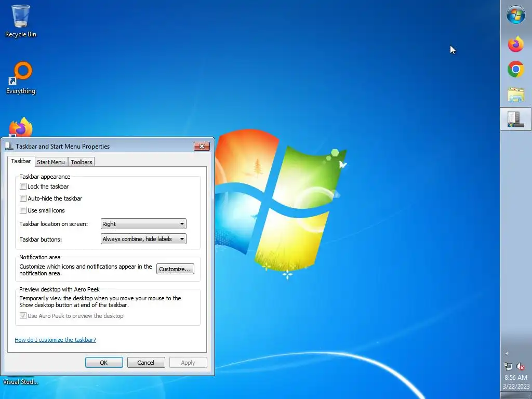The width and height of the screenshot is (532, 399).
Task: Launch Firefox from the taskbar
Action: click(516, 44)
